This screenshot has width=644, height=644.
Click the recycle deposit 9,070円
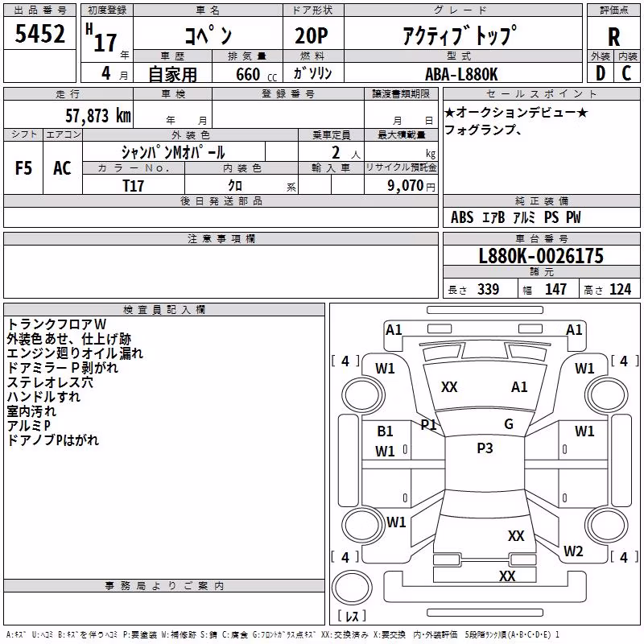click(x=411, y=186)
